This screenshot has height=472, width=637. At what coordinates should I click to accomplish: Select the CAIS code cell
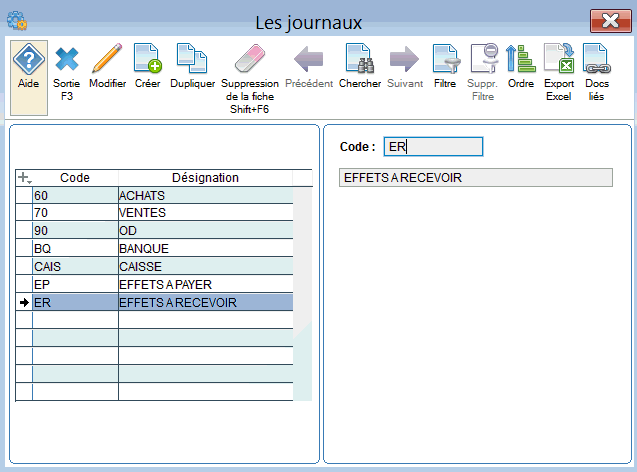pyautogui.click(x=75, y=266)
